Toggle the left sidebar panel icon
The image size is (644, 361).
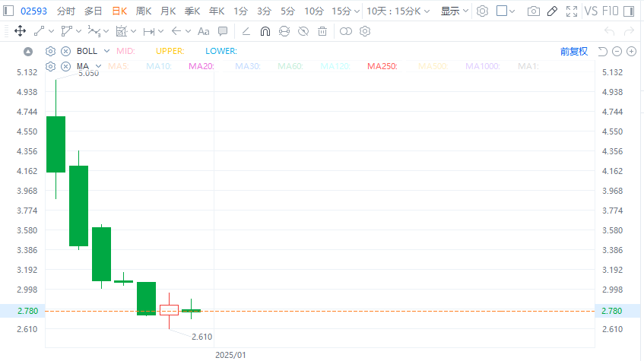point(8,11)
